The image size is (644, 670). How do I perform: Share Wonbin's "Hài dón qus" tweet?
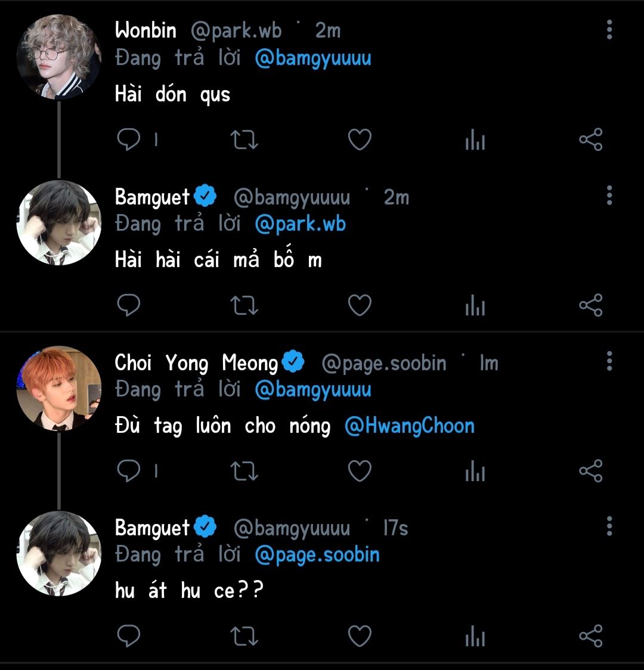pos(590,140)
